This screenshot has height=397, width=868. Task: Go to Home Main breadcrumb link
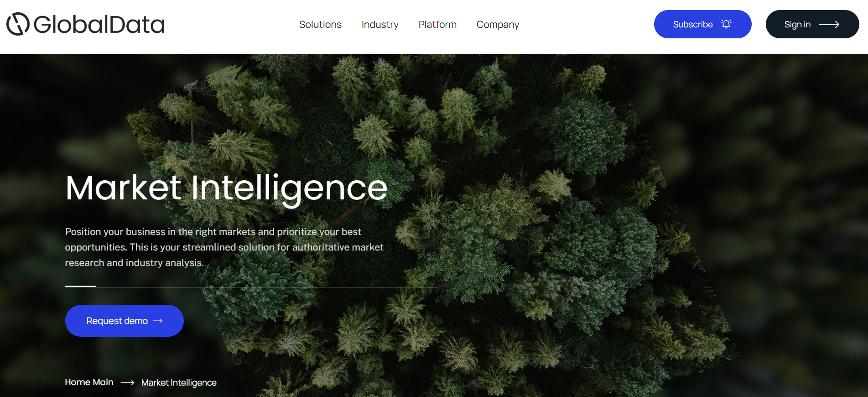point(89,382)
